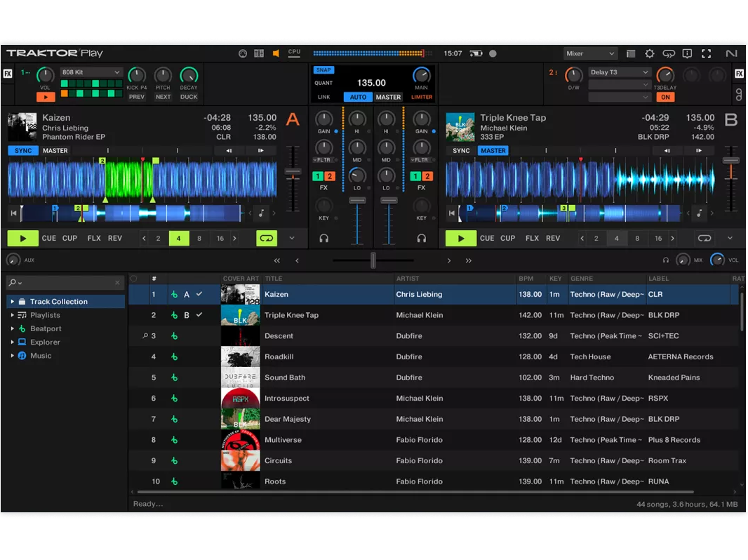Screen dimensions: 748x560
Task: Activate the loop icon on deck B waveform strip
Action: [704, 238]
